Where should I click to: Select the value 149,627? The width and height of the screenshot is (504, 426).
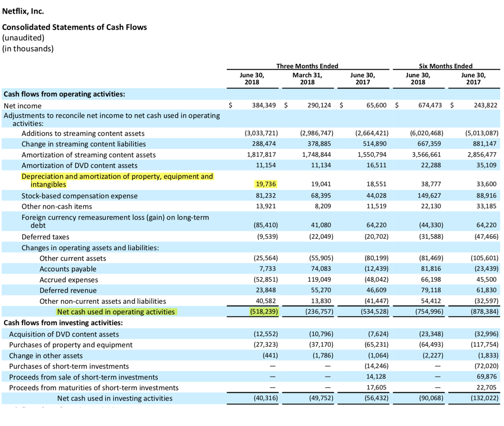[430, 196]
